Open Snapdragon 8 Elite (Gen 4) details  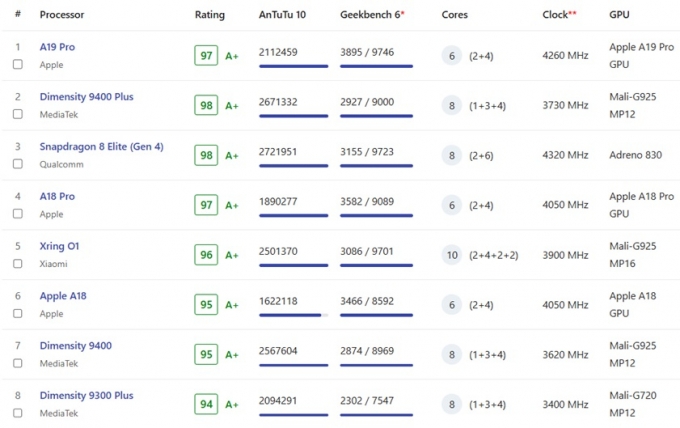click(x=101, y=147)
